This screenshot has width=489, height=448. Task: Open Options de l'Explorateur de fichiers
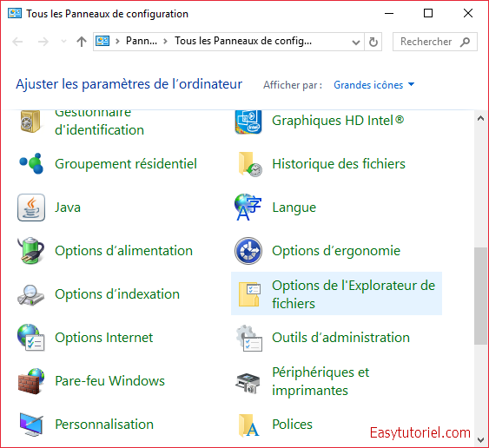tap(336, 293)
